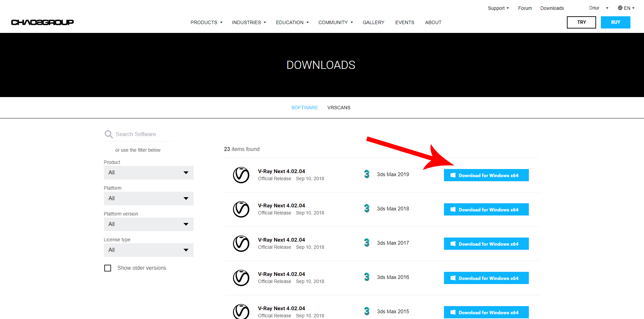Click the '3ds Max 2018' label
This screenshot has height=319, width=644.
point(393,209)
